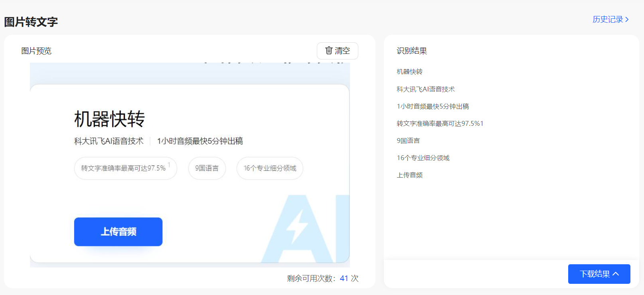Click the 转文字准确率最高可达97.5% tag in preview
This screenshot has width=644, height=295.
click(x=125, y=168)
